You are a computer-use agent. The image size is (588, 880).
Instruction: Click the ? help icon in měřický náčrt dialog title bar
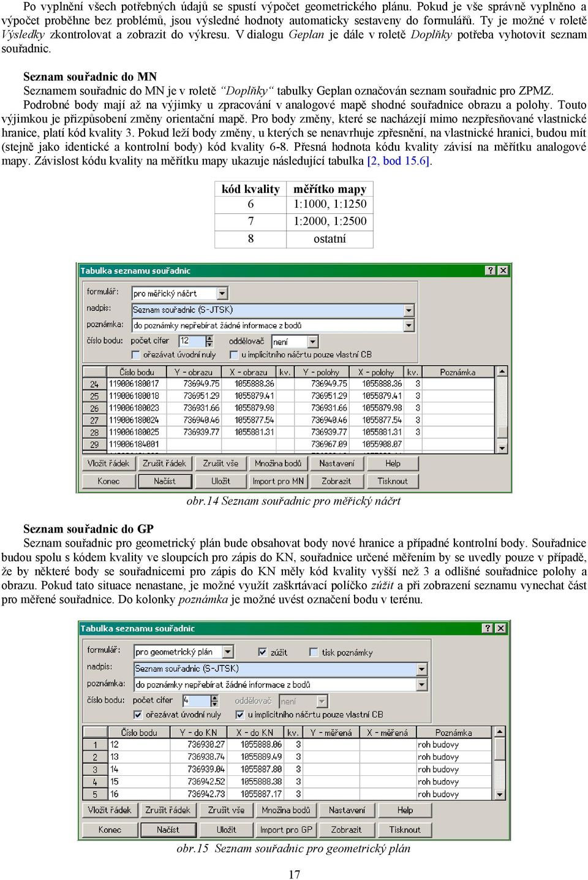[491, 270]
